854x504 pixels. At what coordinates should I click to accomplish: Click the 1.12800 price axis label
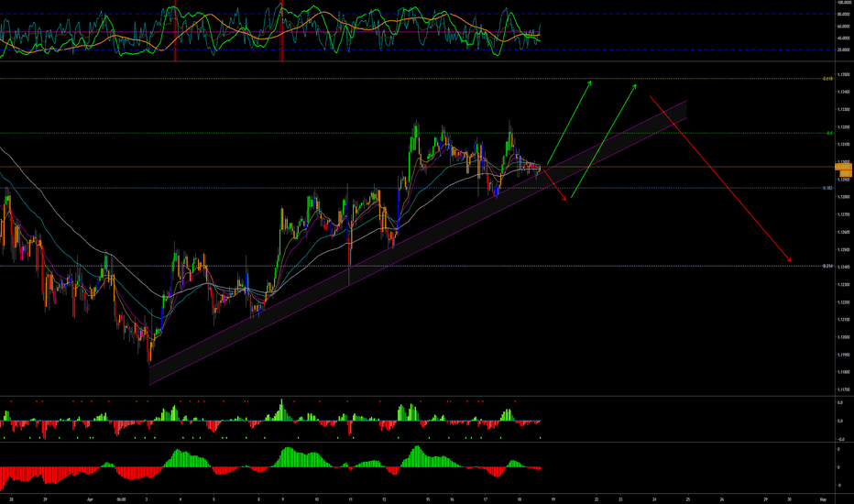(844, 197)
